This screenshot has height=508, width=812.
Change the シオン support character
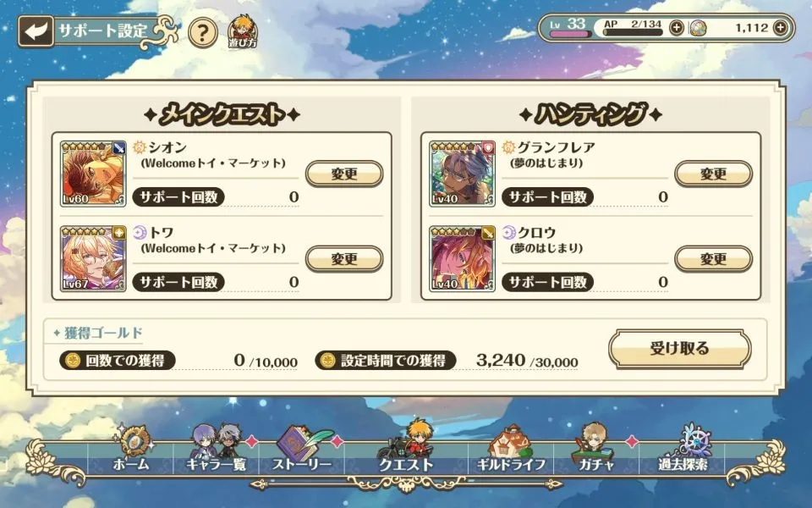(x=344, y=174)
